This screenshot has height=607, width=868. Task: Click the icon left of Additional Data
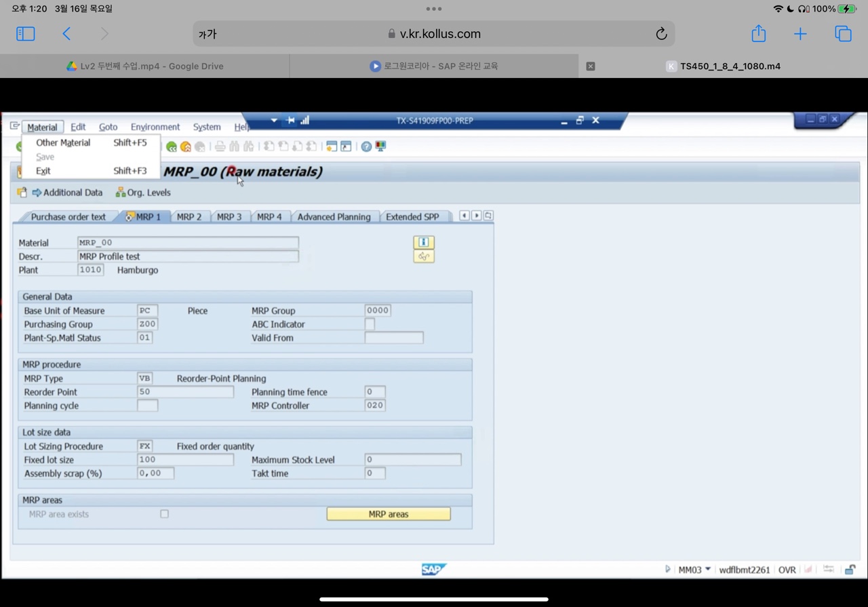coord(22,193)
